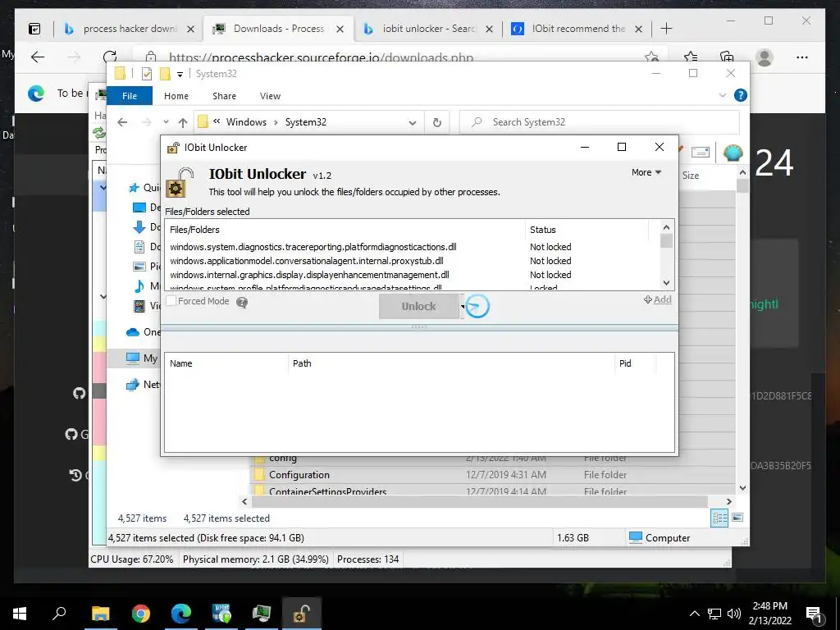Click Windows in the Explorer breadcrumb
Viewport: 840px width, 630px height.
click(246, 122)
